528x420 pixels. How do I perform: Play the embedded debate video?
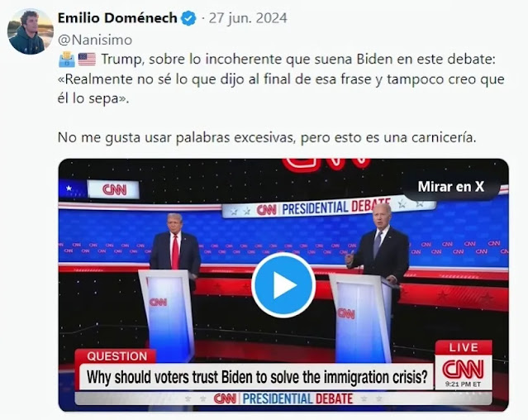283,285
